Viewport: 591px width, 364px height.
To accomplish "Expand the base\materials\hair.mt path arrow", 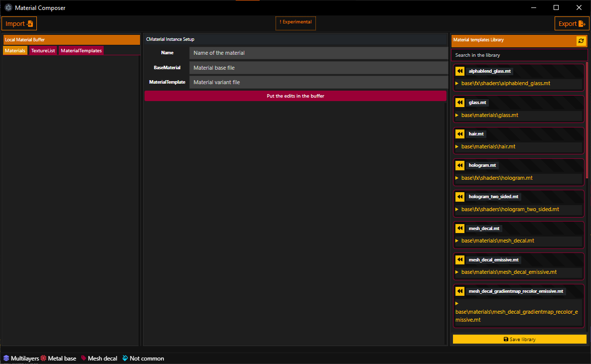I will point(457,146).
